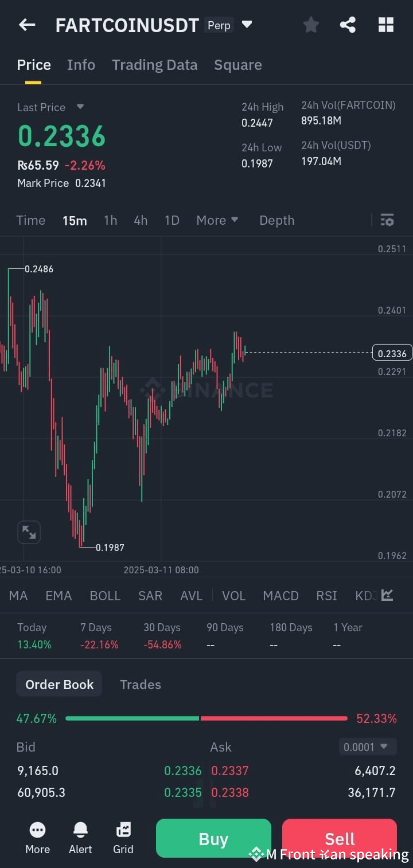Click the bid-ask ratio bar
Screen dimensions: 413x868
(206, 718)
